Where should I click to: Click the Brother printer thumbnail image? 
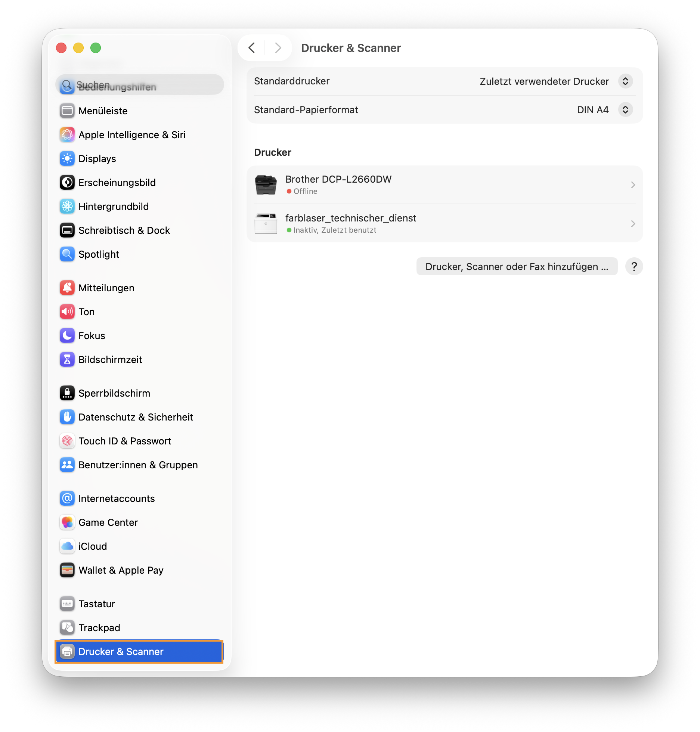pyautogui.click(x=266, y=185)
